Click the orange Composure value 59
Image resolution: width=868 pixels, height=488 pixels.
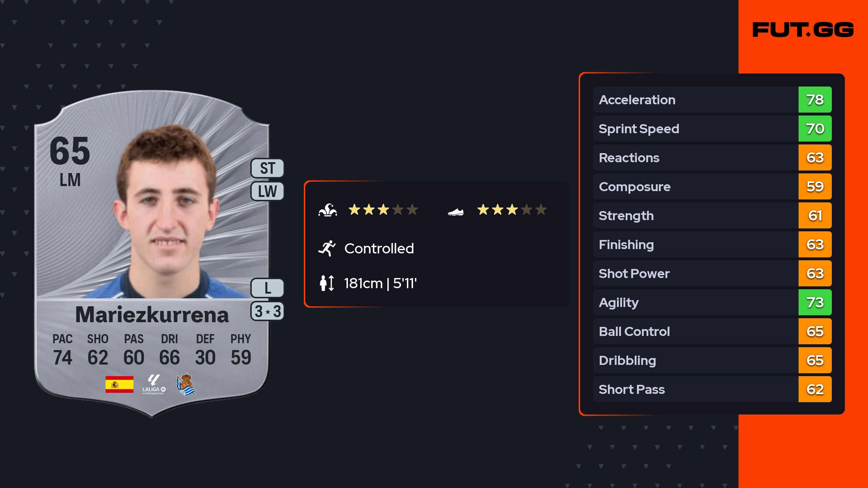pos(815,186)
